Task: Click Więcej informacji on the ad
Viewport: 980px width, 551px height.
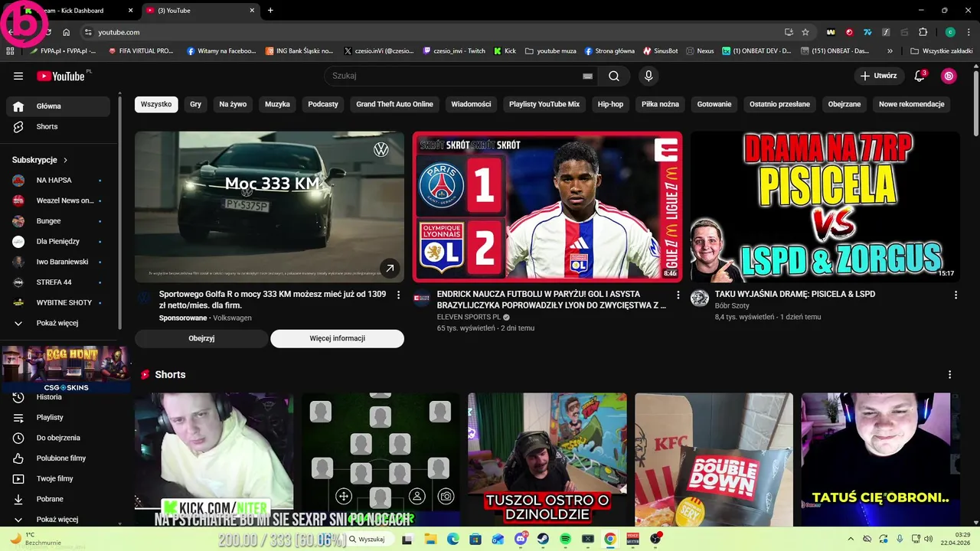Action: pos(337,338)
